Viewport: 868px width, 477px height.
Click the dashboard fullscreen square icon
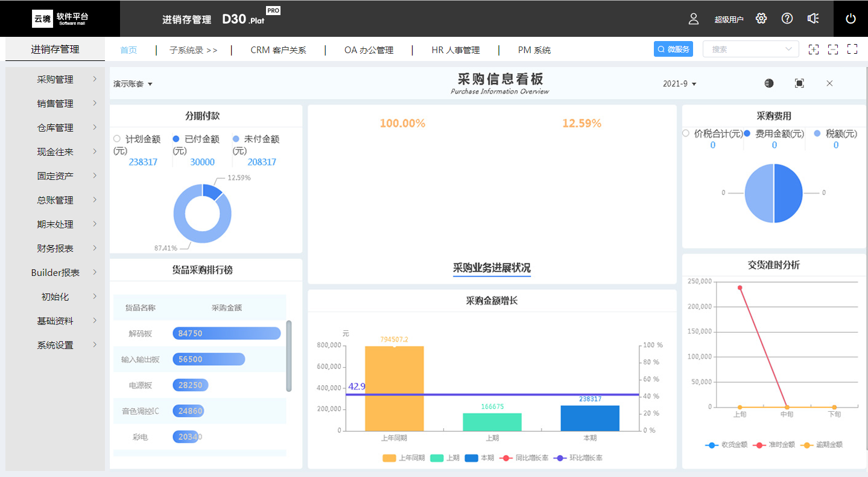pyautogui.click(x=799, y=83)
